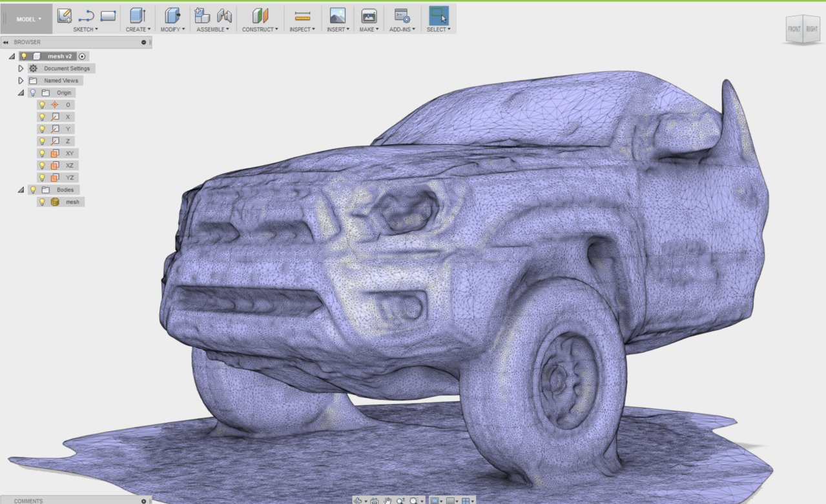This screenshot has width=826, height=504.
Task: Open the MODEL workspace dropdown
Action: click(28, 19)
